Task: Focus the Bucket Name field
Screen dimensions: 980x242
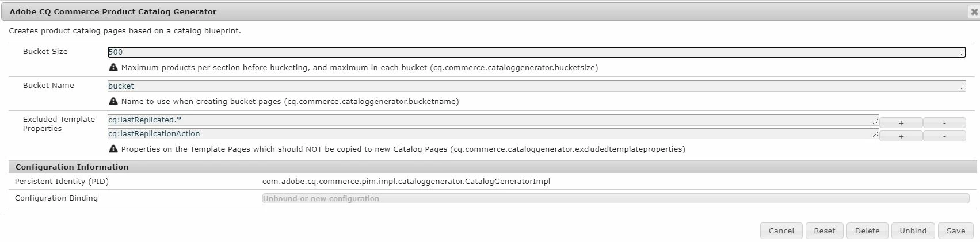Action: (536, 86)
